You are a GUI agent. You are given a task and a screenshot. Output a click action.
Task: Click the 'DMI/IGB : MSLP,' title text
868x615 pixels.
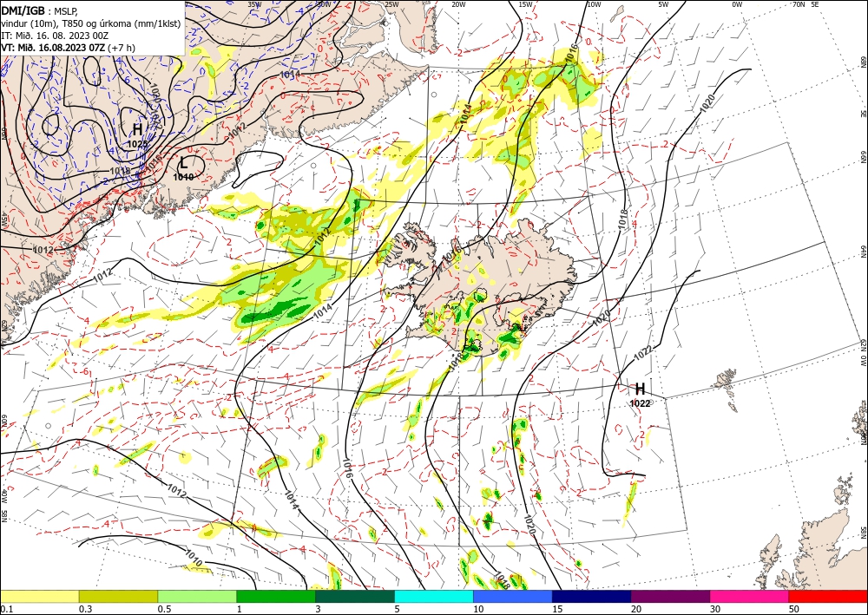click(x=40, y=11)
